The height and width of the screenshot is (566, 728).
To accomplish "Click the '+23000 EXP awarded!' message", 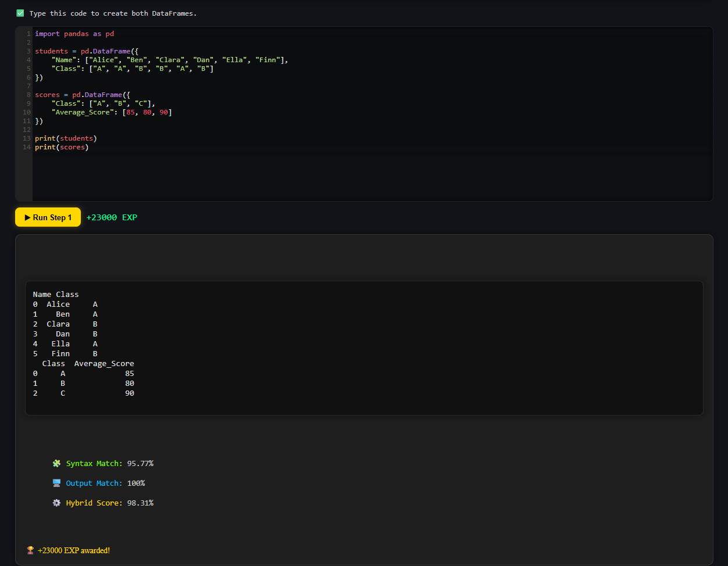I will [74, 550].
